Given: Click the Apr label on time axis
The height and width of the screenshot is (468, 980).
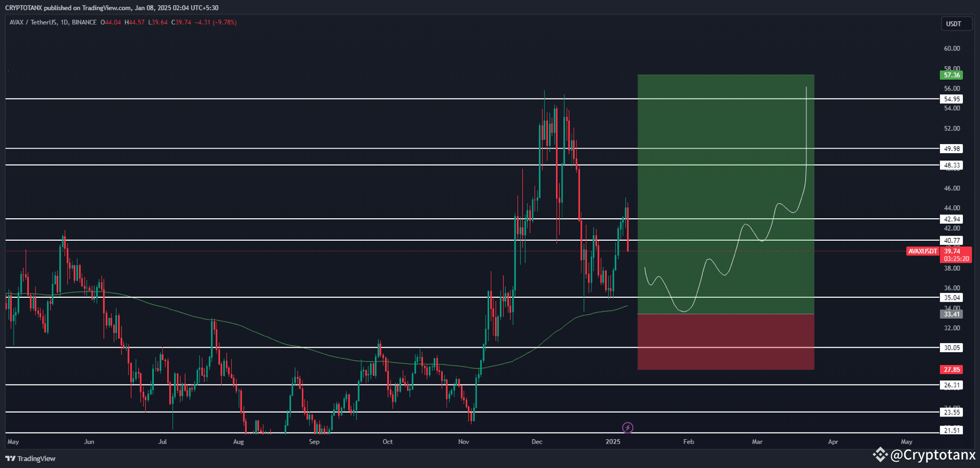Looking at the screenshot, I should click(x=833, y=441).
